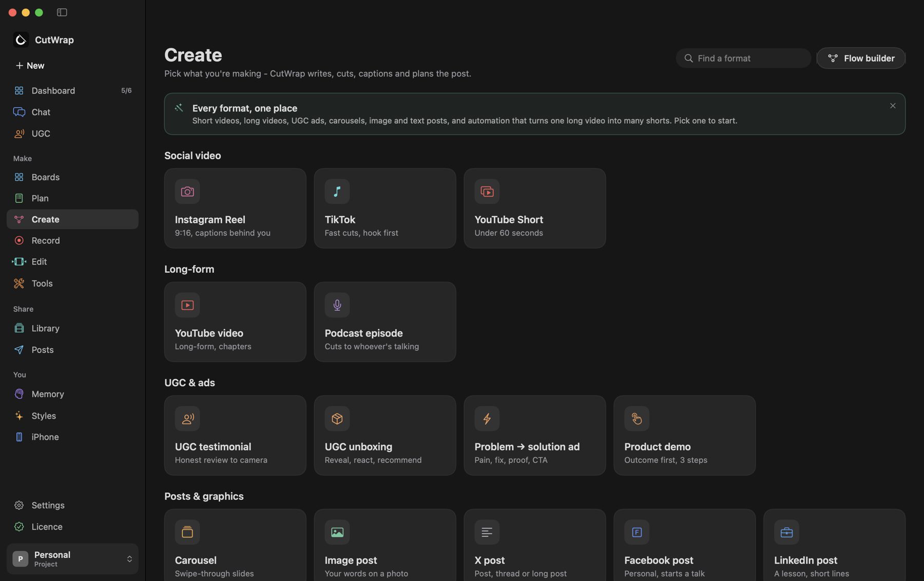This screenshot has height=581, width=924.
Task: Click the UGC unboxing box icon
Action: click(337, 419)
